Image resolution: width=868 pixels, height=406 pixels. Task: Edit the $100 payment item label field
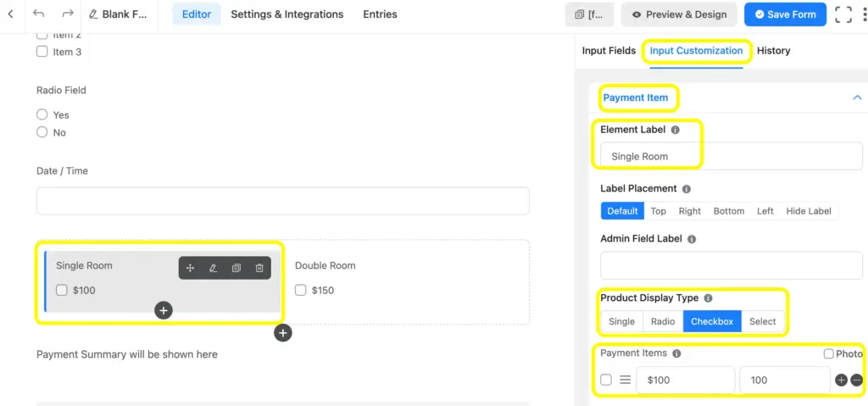coord(685,380)
